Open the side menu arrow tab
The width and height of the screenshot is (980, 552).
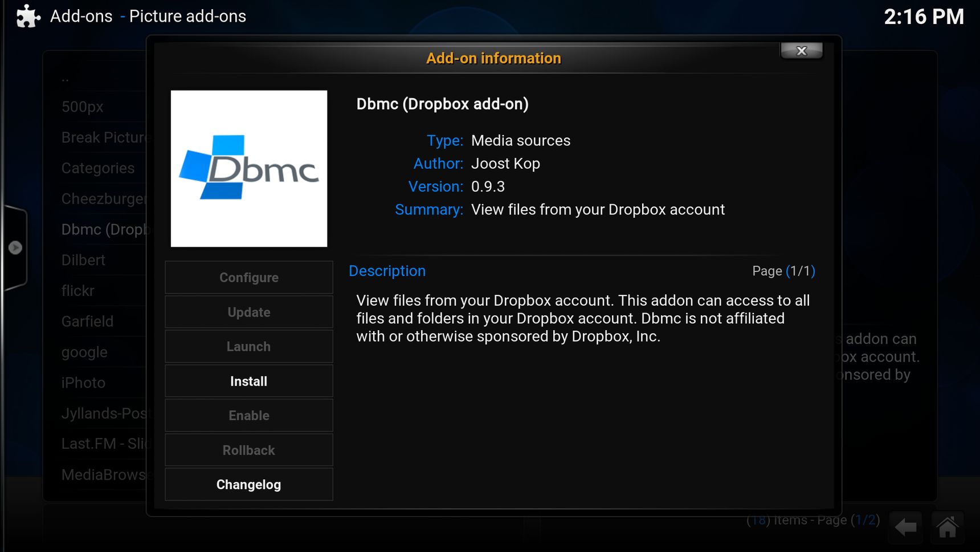tap(15, 247)
